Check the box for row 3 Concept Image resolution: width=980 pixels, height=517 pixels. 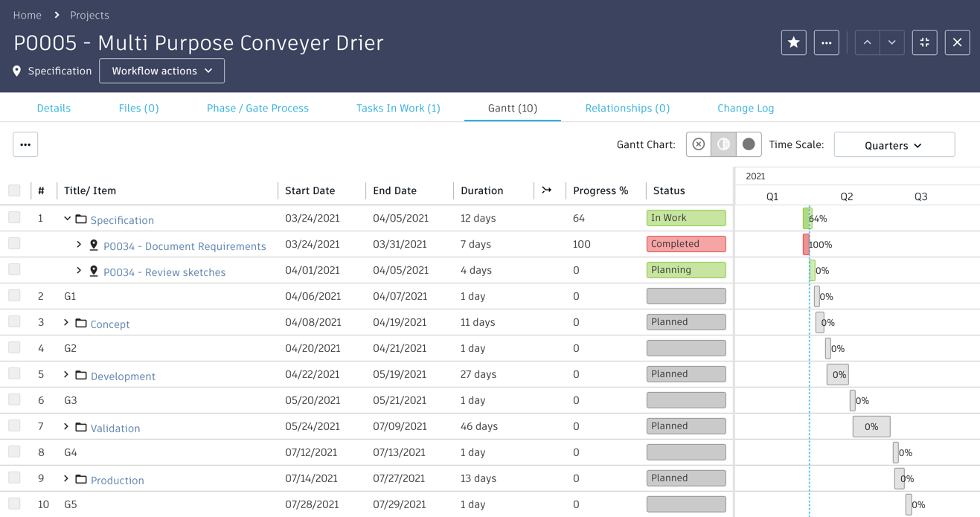(14, 321)
